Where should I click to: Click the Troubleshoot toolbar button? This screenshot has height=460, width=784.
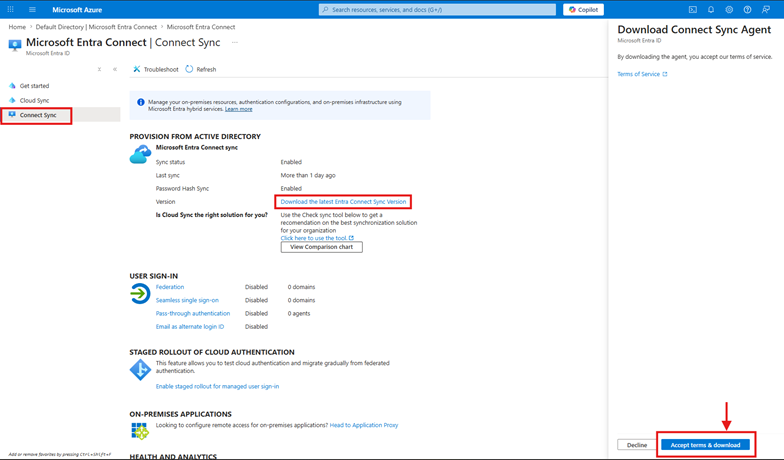[x=156, y=69]
